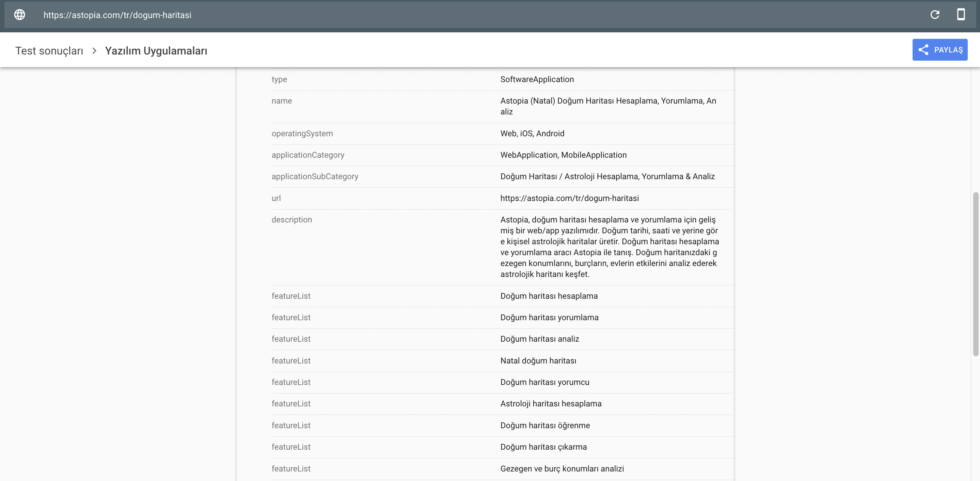980x481 pixels.
Task: Reload the tested page
Action: click(935, 15)
